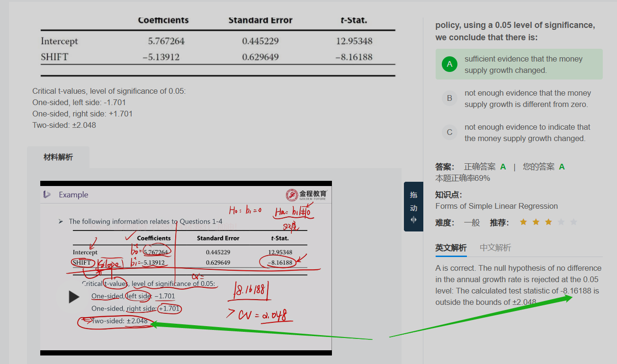Click the fourth gray star
617x364 pixels.
coord(561,222)
